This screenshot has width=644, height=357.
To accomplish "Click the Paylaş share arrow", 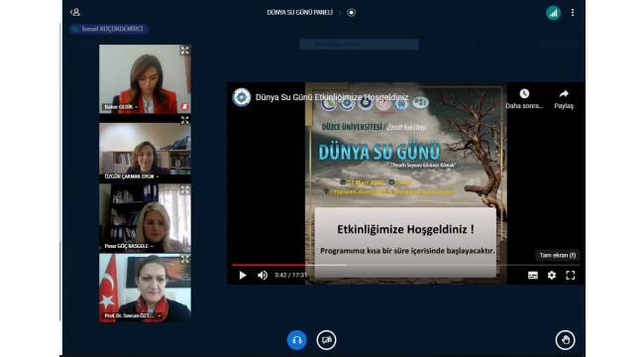I will [x=564, y=99].
